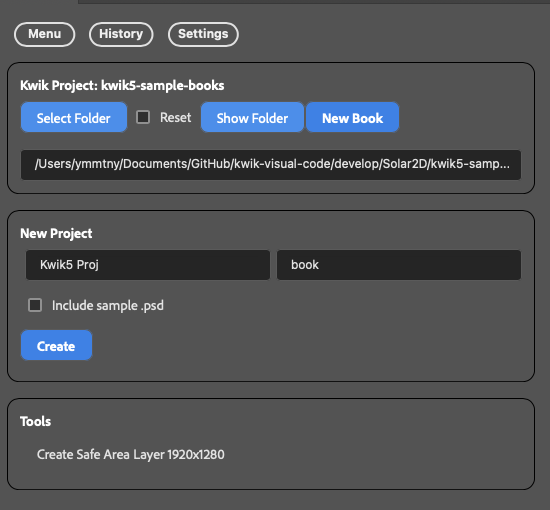Focus the project folder path field
550x510 pixels.
[x=271, y=165]
